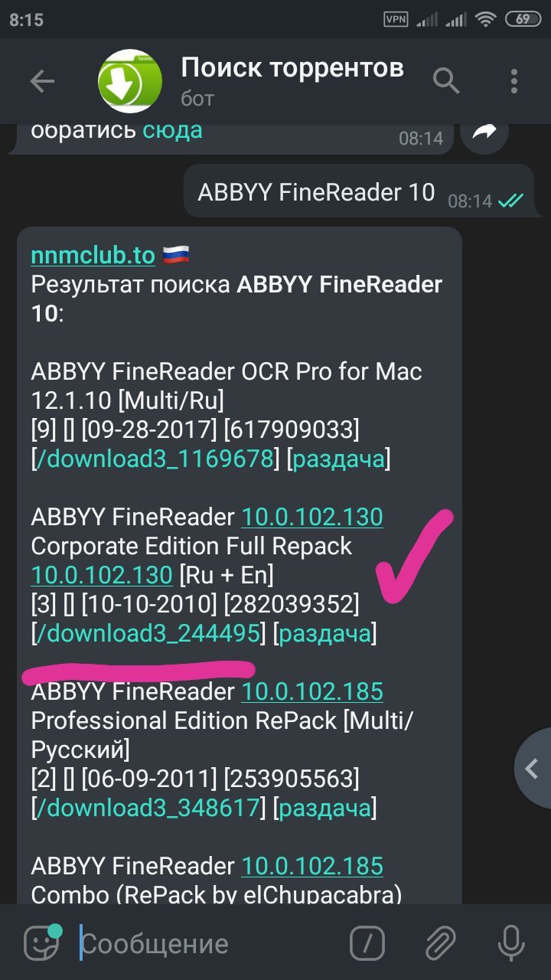
Task: Open the three-dot overflow menu
Action: point(514,80)
